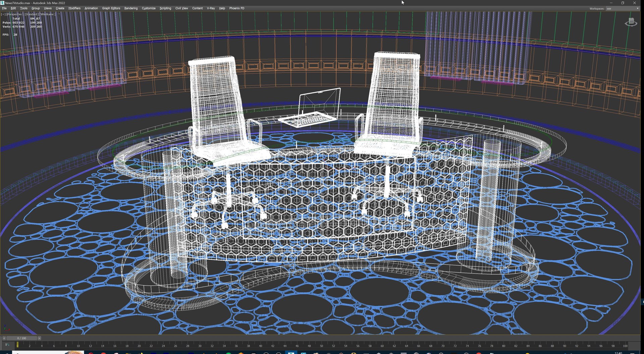Step to the previous frame with left arrow

(x=4, y=338)
